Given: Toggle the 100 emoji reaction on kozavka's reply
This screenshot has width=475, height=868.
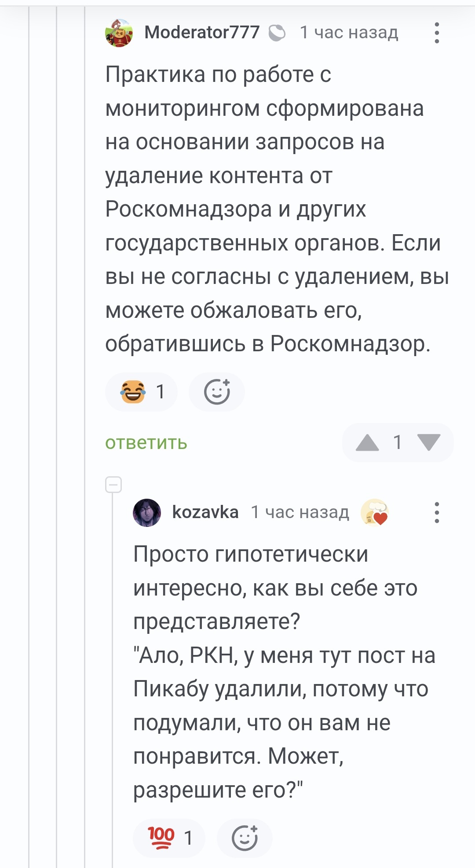Looking at the screenshot, I should pos(169,838).
